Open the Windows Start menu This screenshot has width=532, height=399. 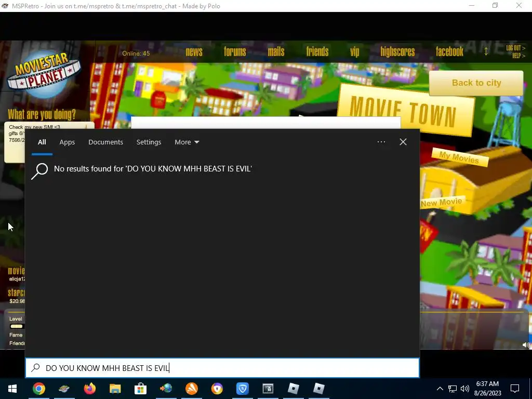click(x=12, y=389)
